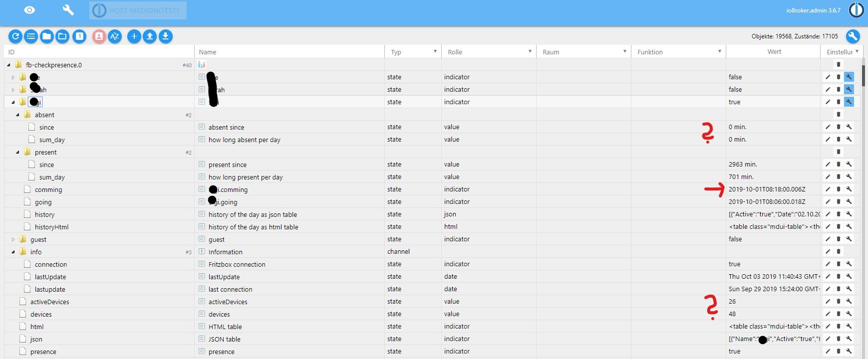Open settings wrench for 'present since' row
This screenshot has width=868, height=359.
point(849,164)
